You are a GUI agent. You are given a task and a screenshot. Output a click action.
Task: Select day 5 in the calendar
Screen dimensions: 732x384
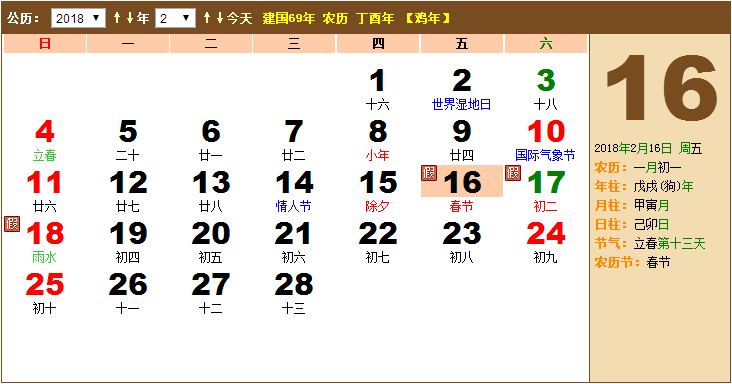tap(127, 140)
